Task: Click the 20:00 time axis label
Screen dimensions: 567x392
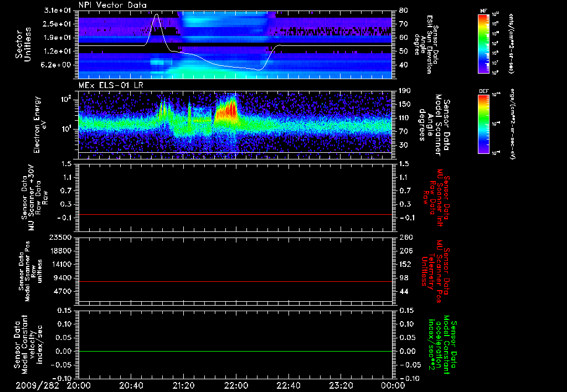Action: point(79,385)
